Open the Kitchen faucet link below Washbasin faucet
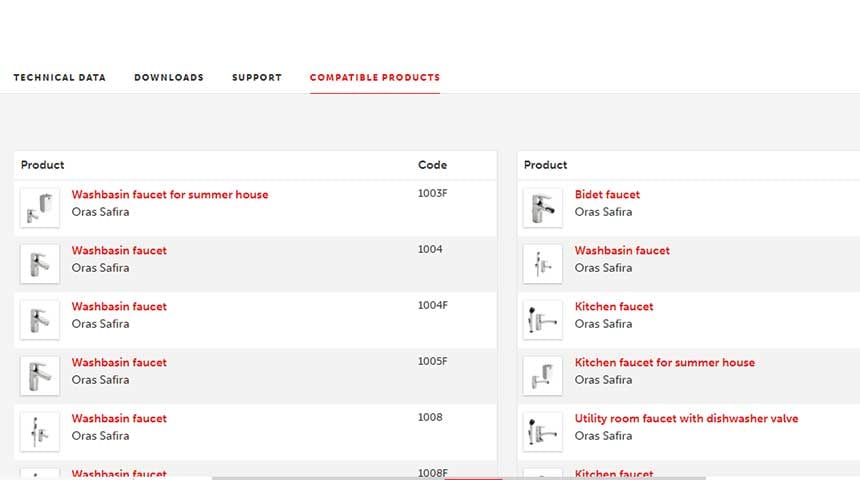860x480 pixels. click(614, 306)
